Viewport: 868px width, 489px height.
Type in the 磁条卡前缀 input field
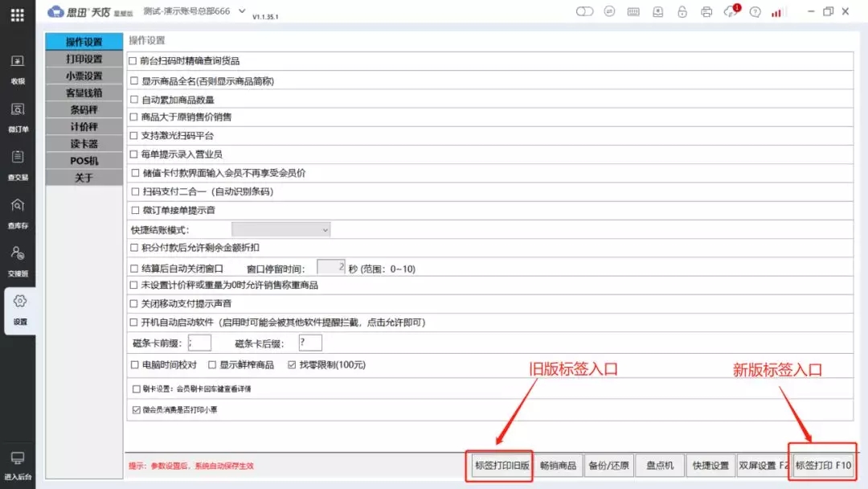click(x=198, y=342)
